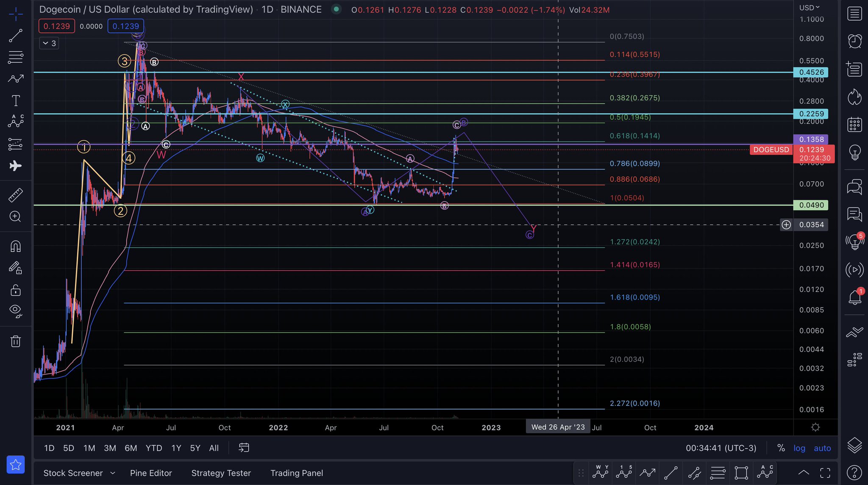Select the W Y correction wave favorites tool

[x=601, y=472]
